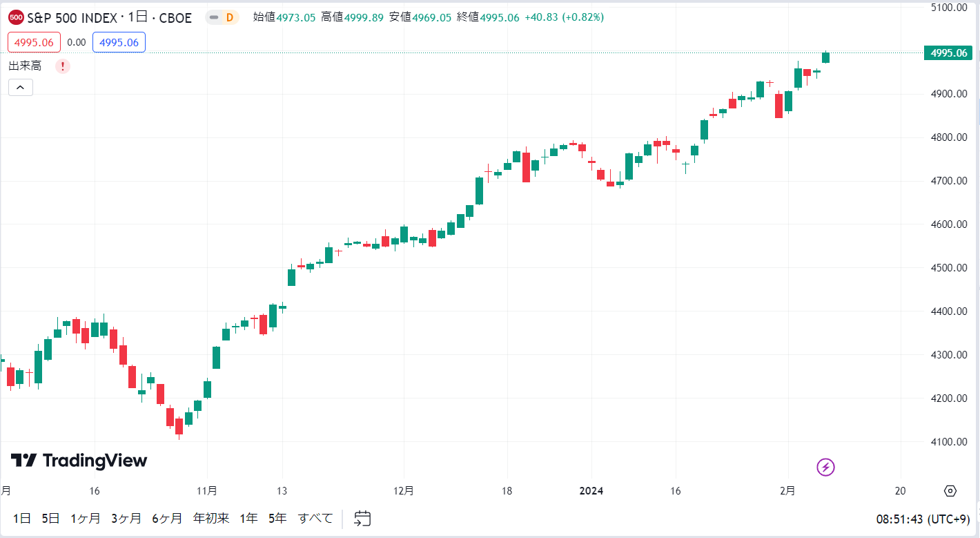Image resolution: width=980 pixels, height=538 pixels.
Task: Toggle the grey market status pill
Action: (214, 17)
